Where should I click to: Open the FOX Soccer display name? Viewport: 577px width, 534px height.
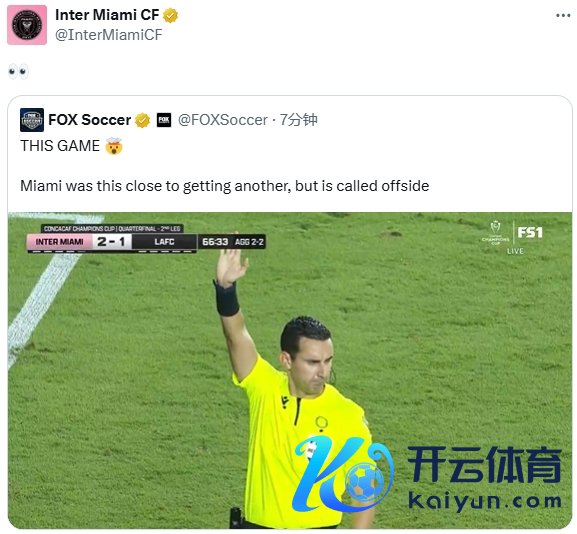(x=89, y=120)
